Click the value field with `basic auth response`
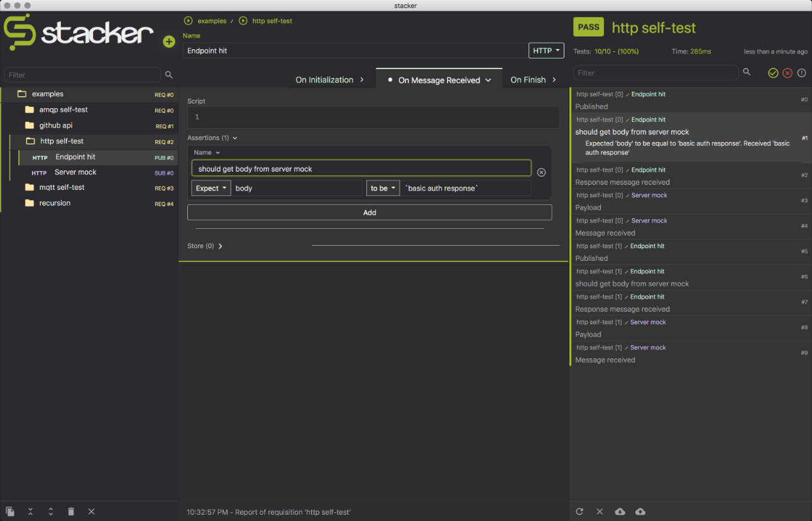 point(465,188)
